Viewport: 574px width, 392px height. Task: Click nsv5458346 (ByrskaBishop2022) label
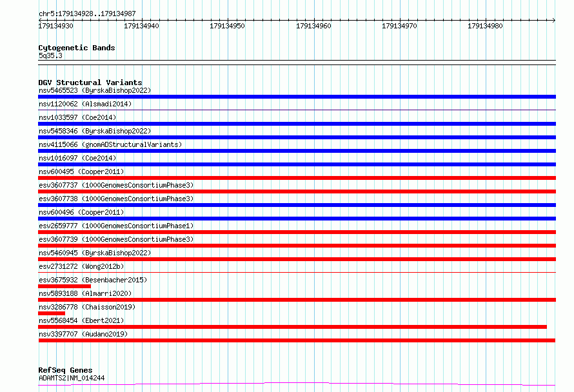tap(95, 131)
